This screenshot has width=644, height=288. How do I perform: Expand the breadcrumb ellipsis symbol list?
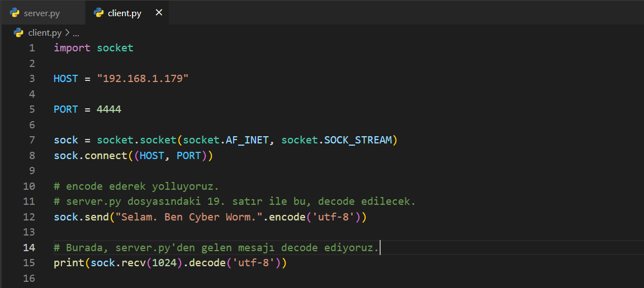click(76, 32)
